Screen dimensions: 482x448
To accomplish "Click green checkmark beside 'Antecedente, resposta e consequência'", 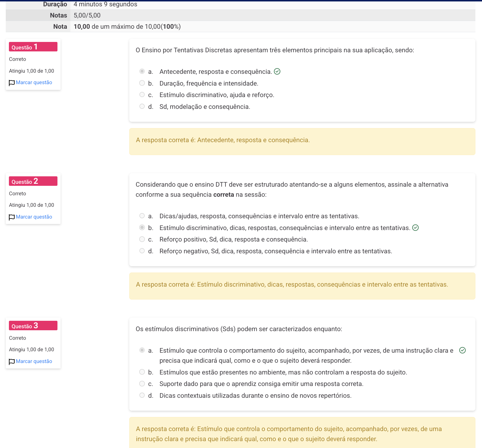I will [x=277, y=72].
